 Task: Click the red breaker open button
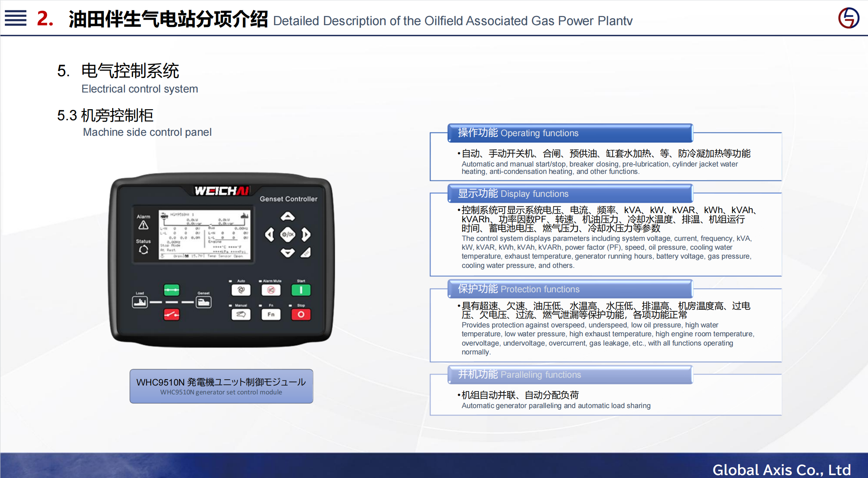172,314
